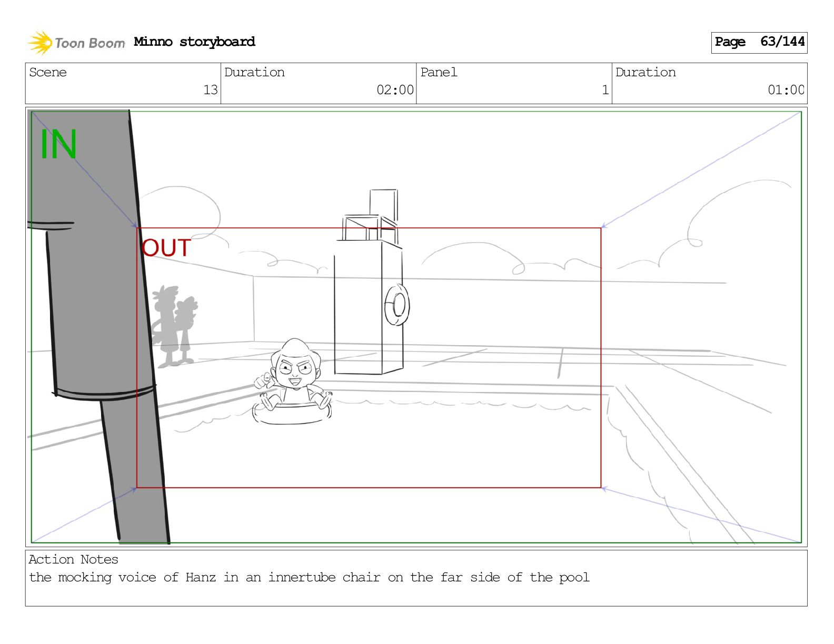
Task: Click the scene duration value '02:00'
Action: pyautogui.click(x=395, y=90)
